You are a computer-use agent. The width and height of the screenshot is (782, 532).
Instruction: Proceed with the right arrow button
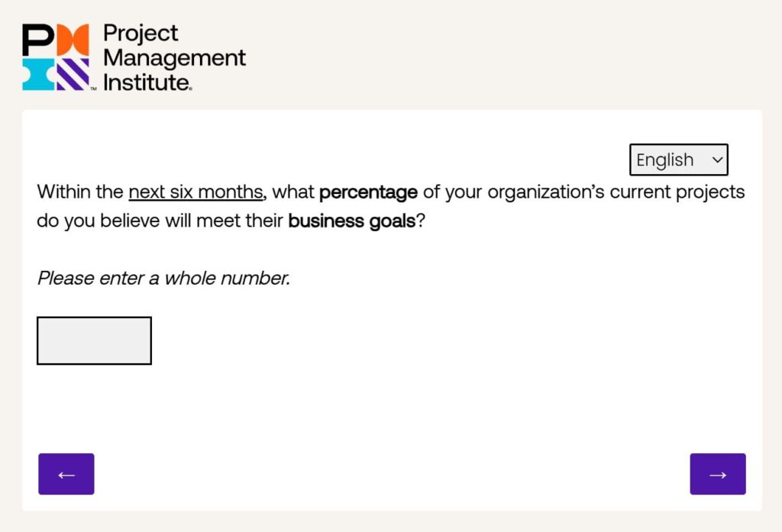718,474
